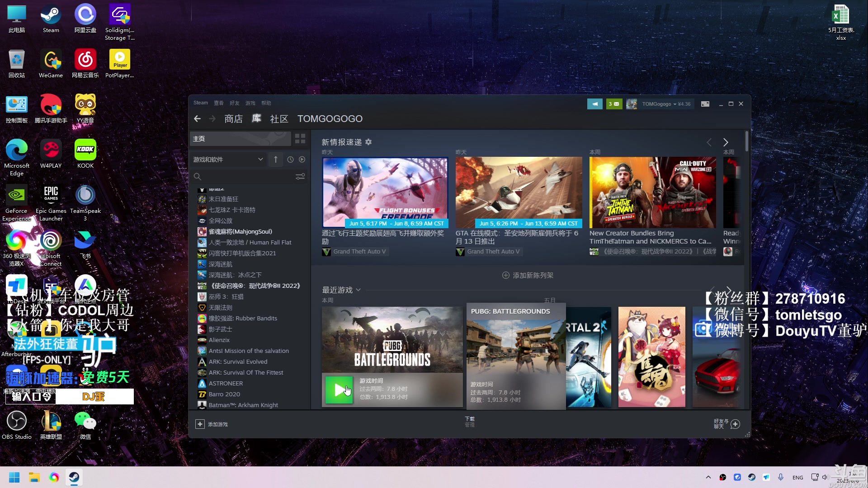Click 添加新陈列架 button

[528, 275]
